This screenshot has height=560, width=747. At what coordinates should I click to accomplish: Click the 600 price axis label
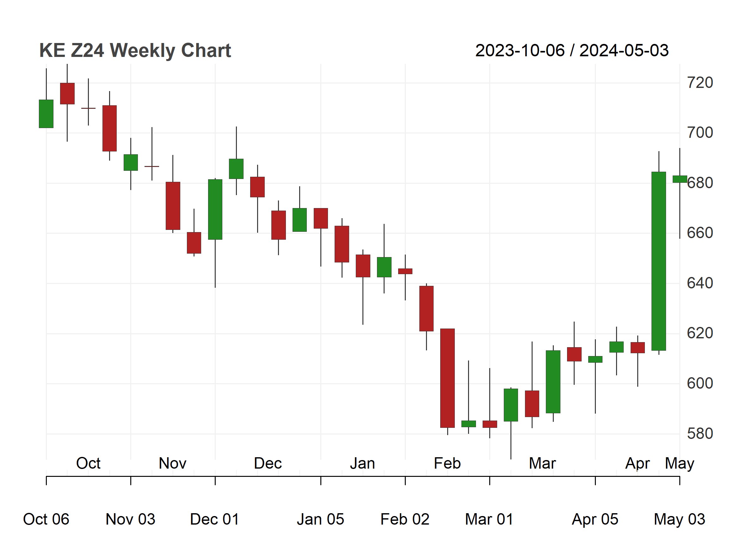click(700, 384)
